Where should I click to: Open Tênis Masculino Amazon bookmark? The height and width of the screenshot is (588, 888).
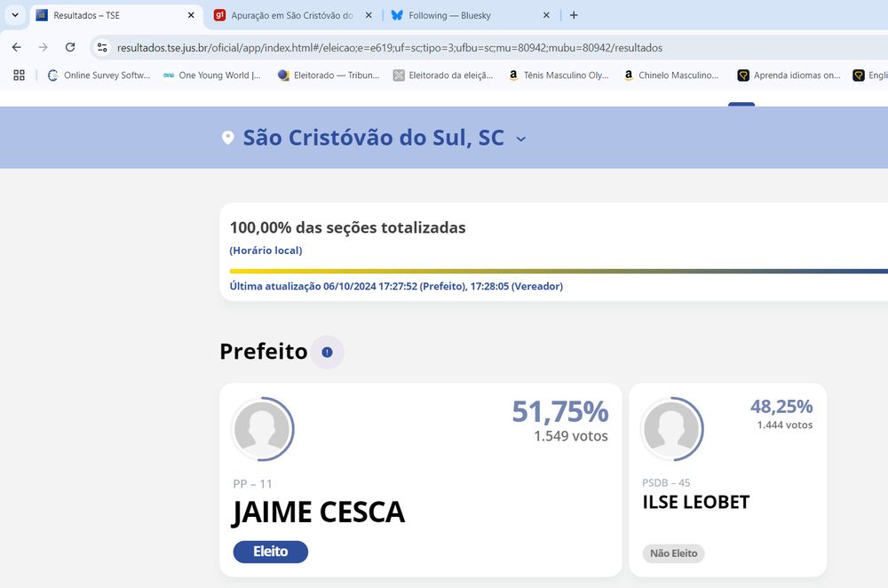click(x=559, y=75)
